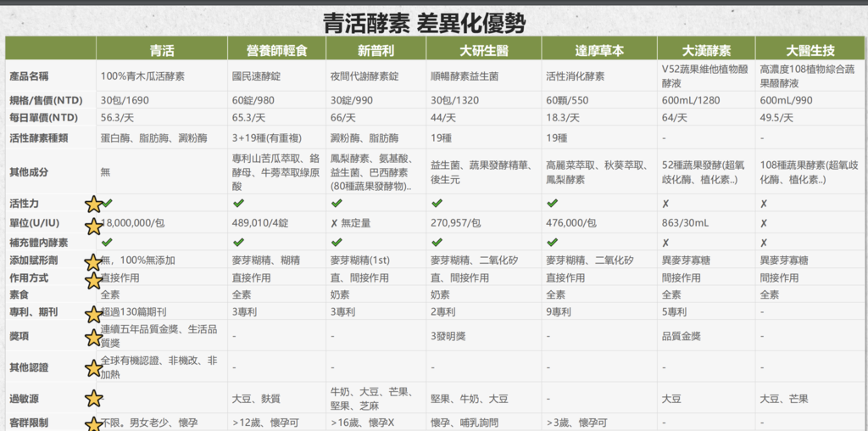Click the 補充體內酵素 X mark under 大醫生技
The image size is (868, 431).
pyautogui.click(x=764, y=243)
